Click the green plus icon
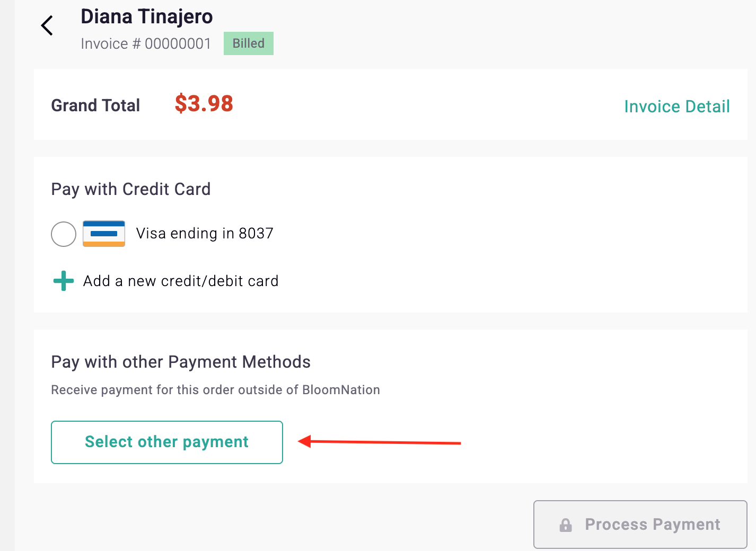 click(x=64, y=281)
